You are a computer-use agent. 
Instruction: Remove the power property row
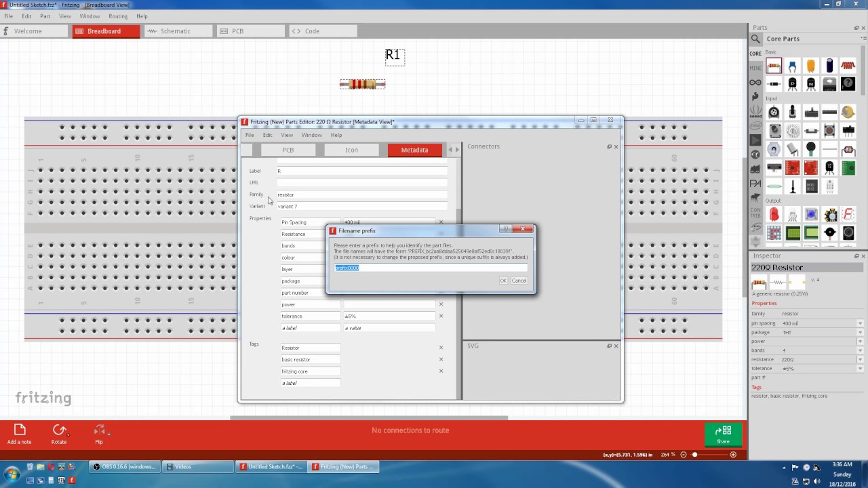point(441,304)
